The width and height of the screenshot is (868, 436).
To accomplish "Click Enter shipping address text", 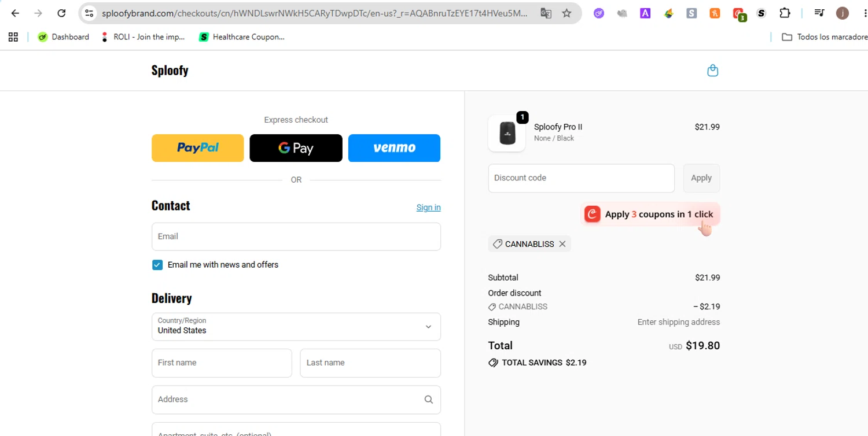I will (x=679, y=322).
